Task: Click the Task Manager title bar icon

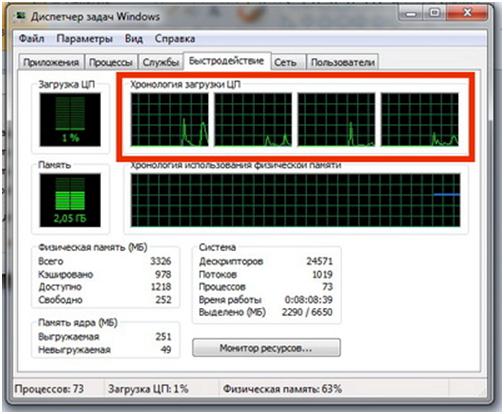Action: pyautogui.click(x=21, y=16)
